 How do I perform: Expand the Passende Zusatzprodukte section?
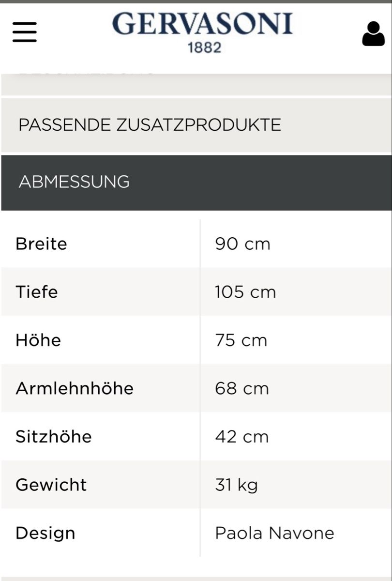pyautogui.click(x=196, y=125)
